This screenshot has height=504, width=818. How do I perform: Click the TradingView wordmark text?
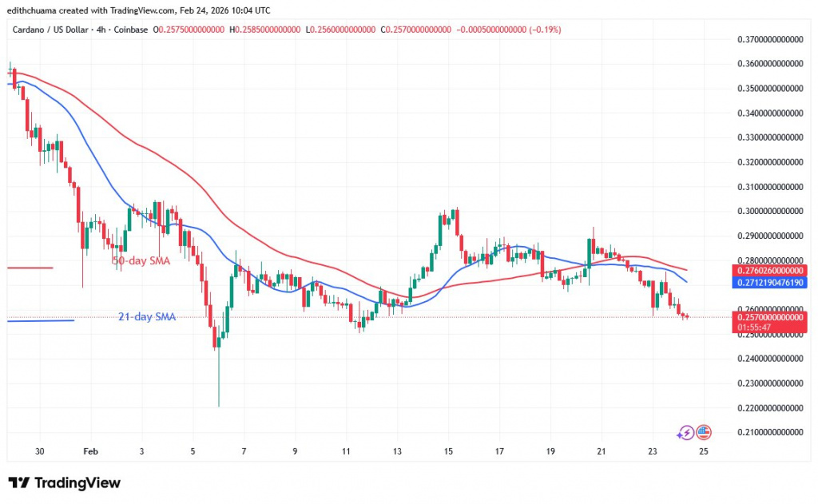[77, 483]
